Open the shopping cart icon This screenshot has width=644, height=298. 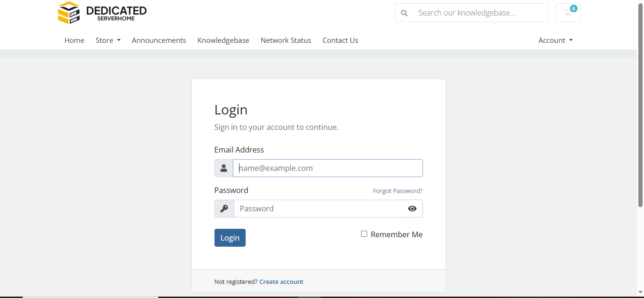point(568,13)
